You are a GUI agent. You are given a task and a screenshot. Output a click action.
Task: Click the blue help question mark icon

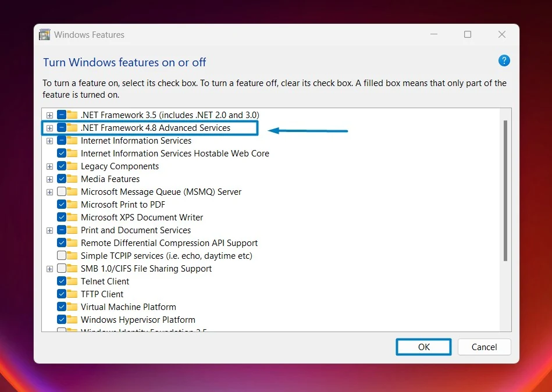[x=504, y=60]
